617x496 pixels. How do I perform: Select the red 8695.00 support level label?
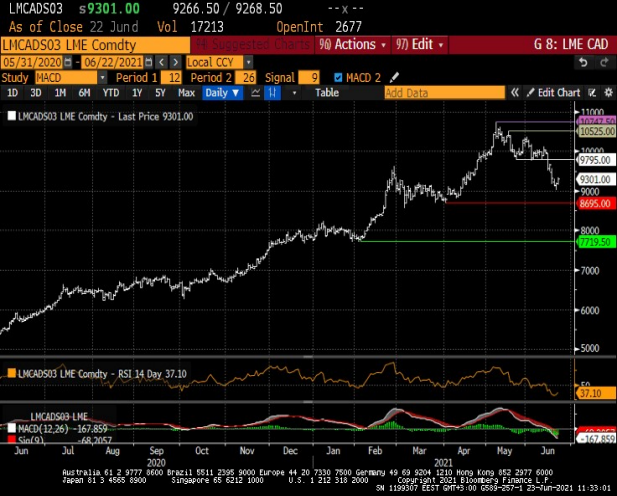(597, 204)
